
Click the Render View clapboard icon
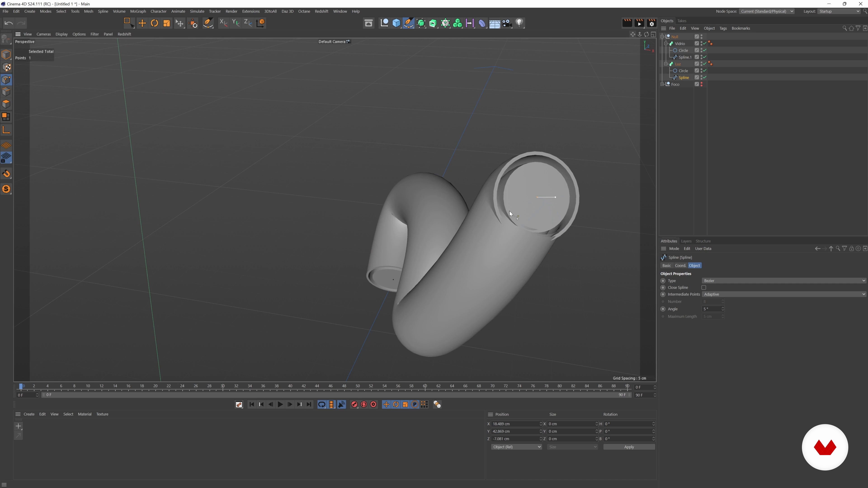[x=627, y=23]
